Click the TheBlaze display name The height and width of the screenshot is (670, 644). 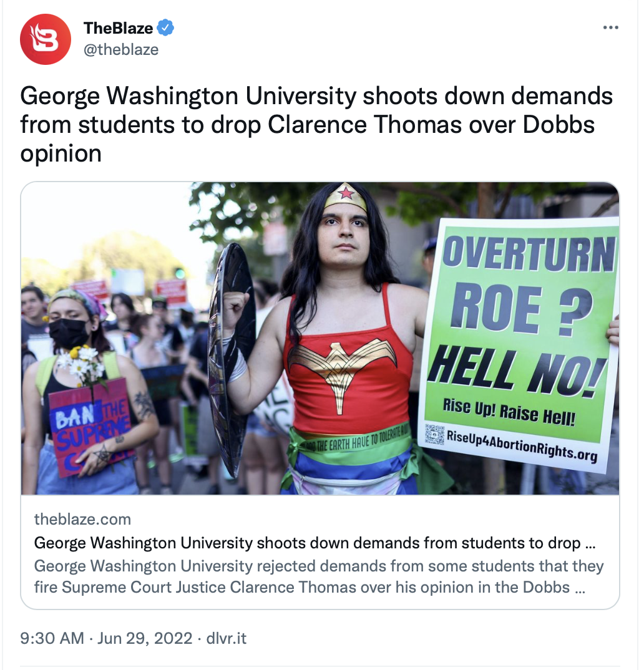pos(118,28)
